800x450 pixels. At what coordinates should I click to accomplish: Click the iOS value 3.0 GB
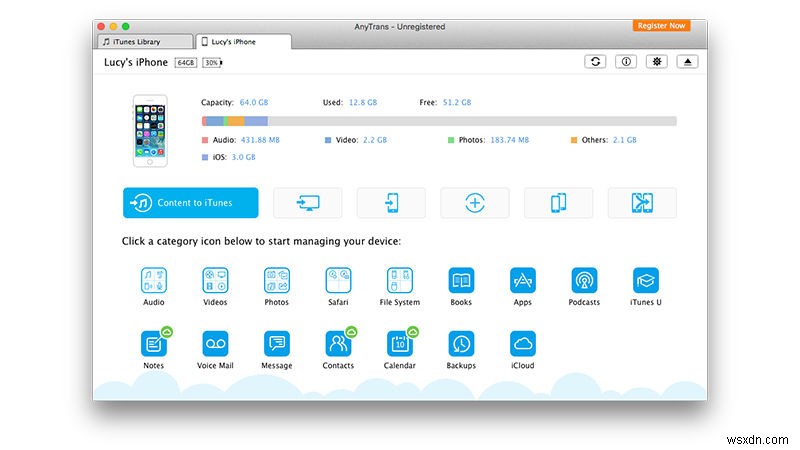(243, 157)
